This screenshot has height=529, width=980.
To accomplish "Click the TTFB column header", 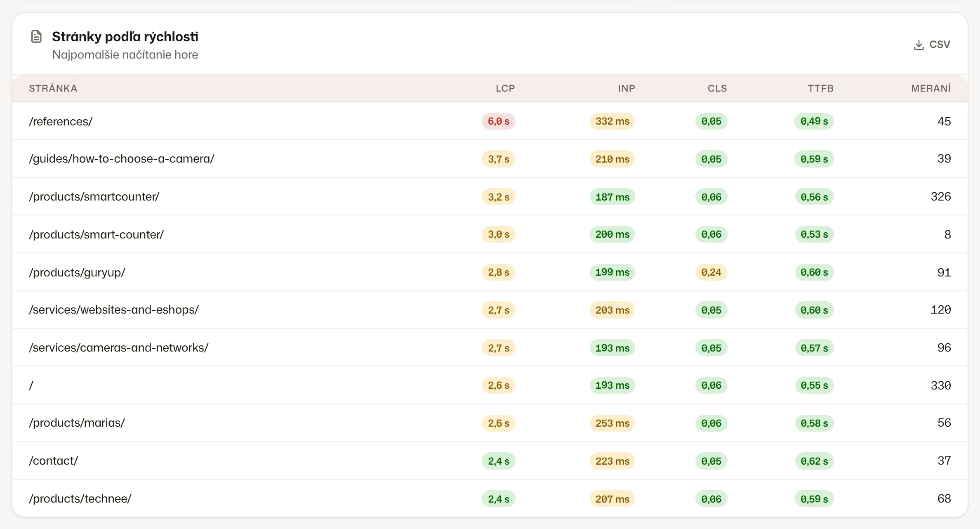I will pyautogui.click(x=821, y=88).
